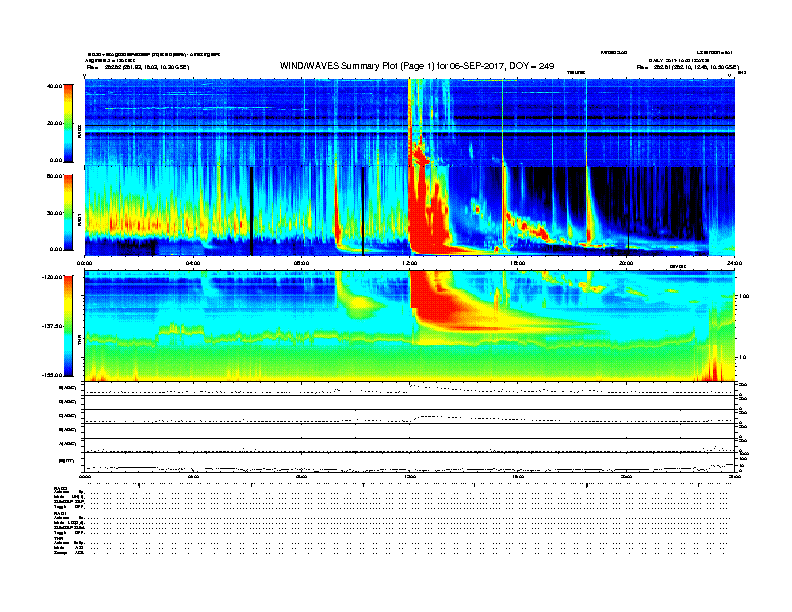Screen dimensions: 792x612
Task: Click the 20:00 label under the bottom line panel
Action: pyautogui.click(x=626, y=476)
